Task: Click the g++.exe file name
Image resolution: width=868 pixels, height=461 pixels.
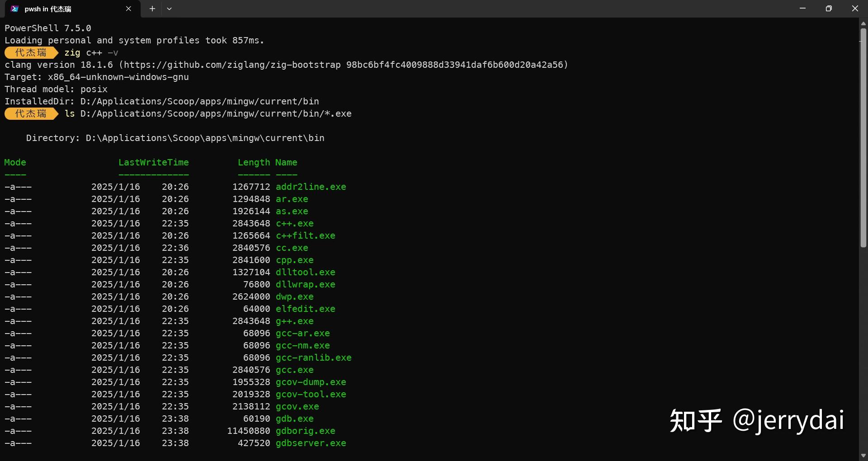Action: (294, 321)
